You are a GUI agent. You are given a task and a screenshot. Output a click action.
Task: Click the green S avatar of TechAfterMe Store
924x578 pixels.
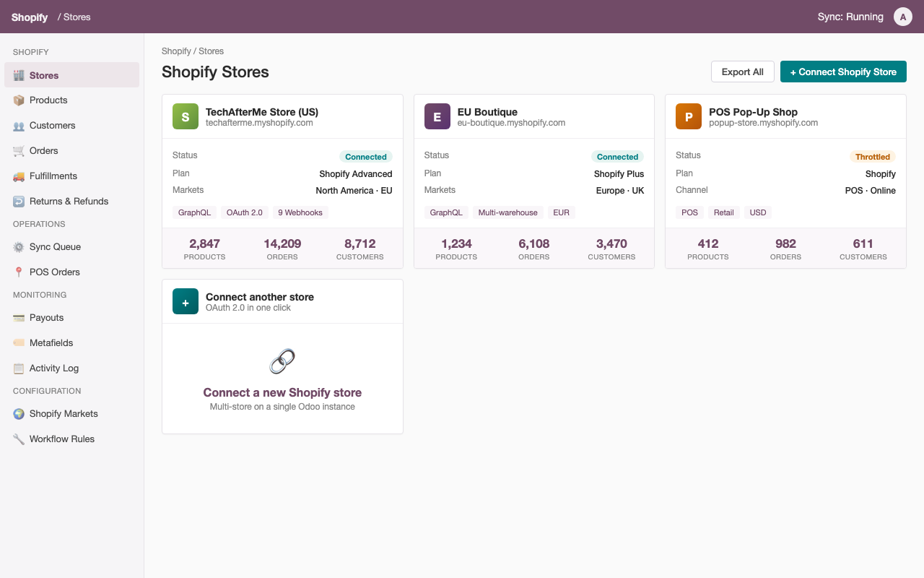[x=186, y=116]
